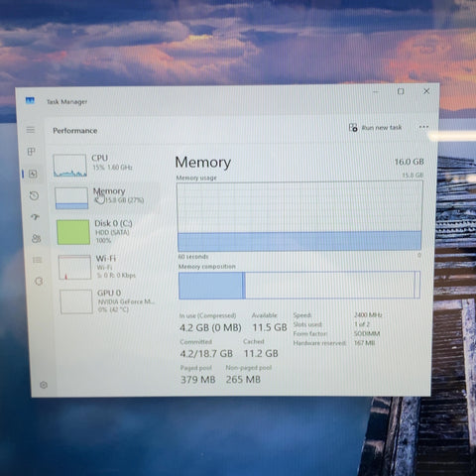The height and width of the screenshot is (476, 476).
Task: Click Run new task button
Action: 376,127
